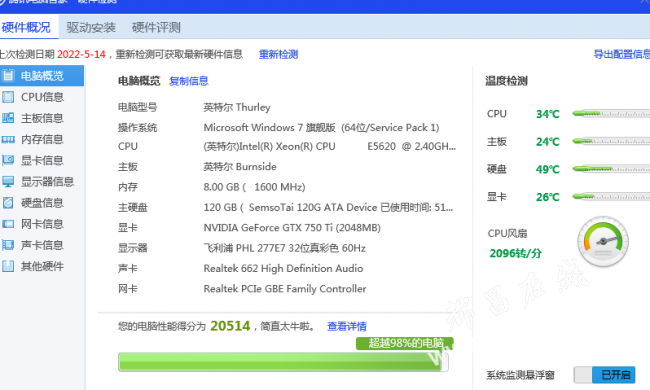Open CPU信息 via its chip icon
This screenshot has height=390, width=650.
[8, 97]
